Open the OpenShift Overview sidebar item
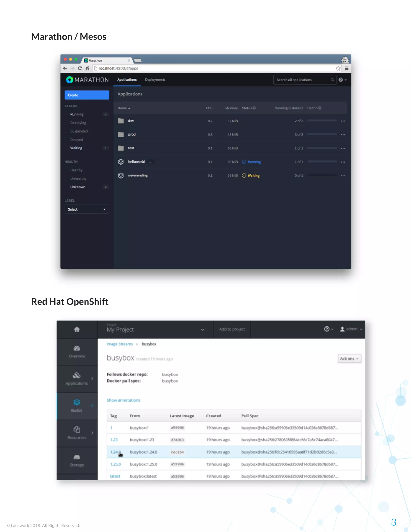The width and height of the screenshot is (411, 532). 77,352
